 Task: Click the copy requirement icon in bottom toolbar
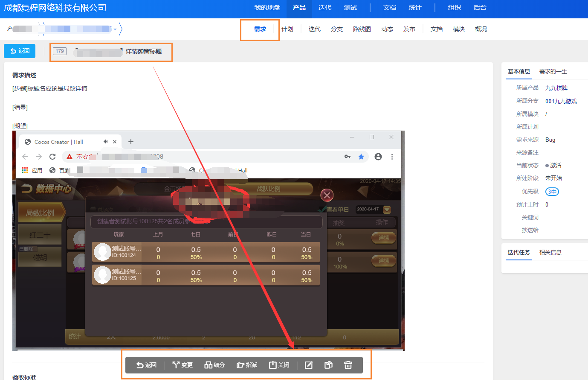click(328, 365)
